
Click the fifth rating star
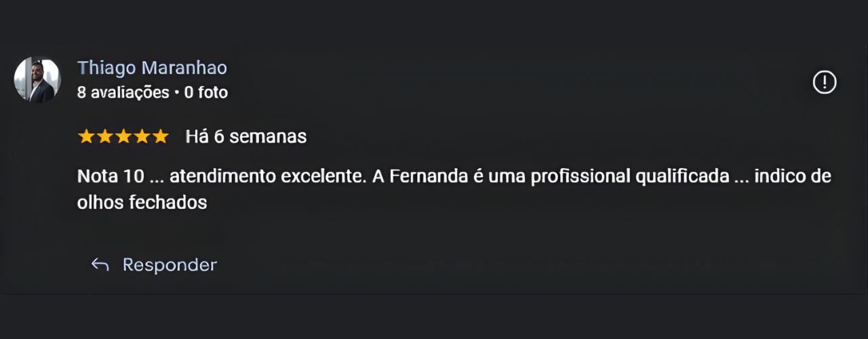(x=160, y=137)
